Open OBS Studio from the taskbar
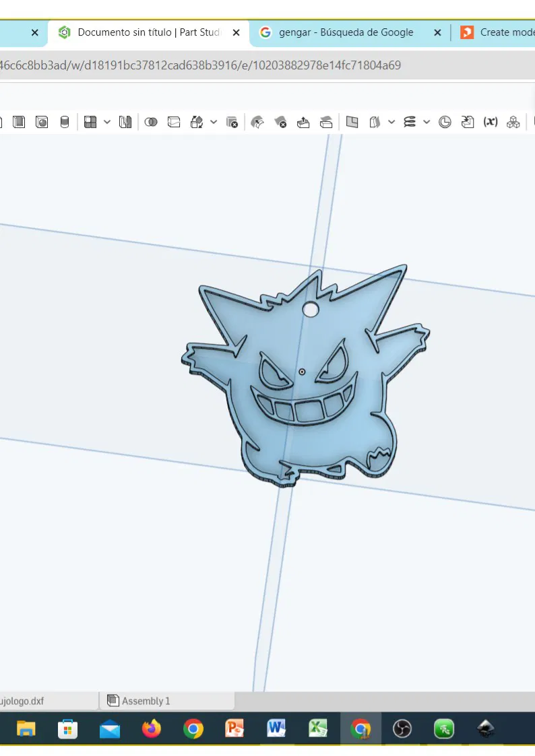Viewport: 535px width, 756px height. [x=402, y=728]
